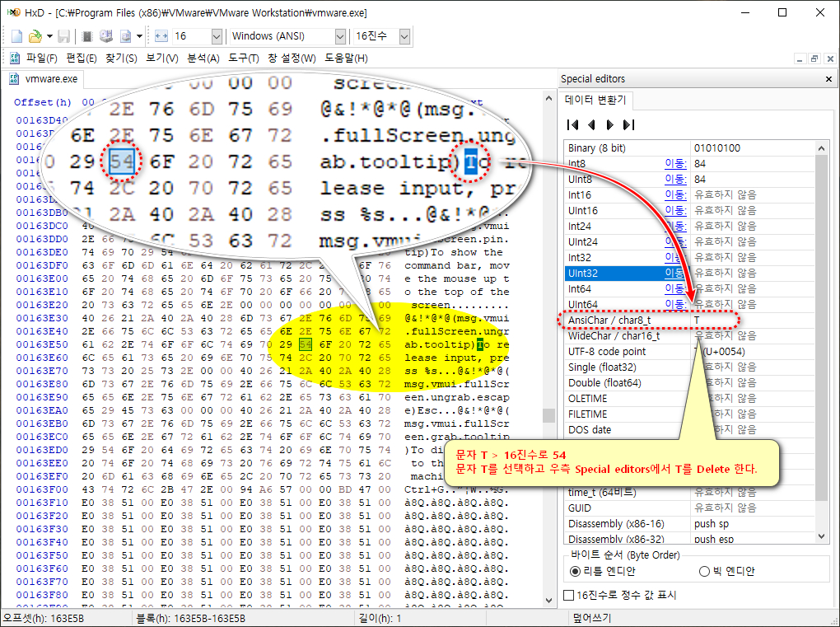Screen dimensions: 840x627
Task: Switch to the 데이터 변환기 tab
Action: 595,100
